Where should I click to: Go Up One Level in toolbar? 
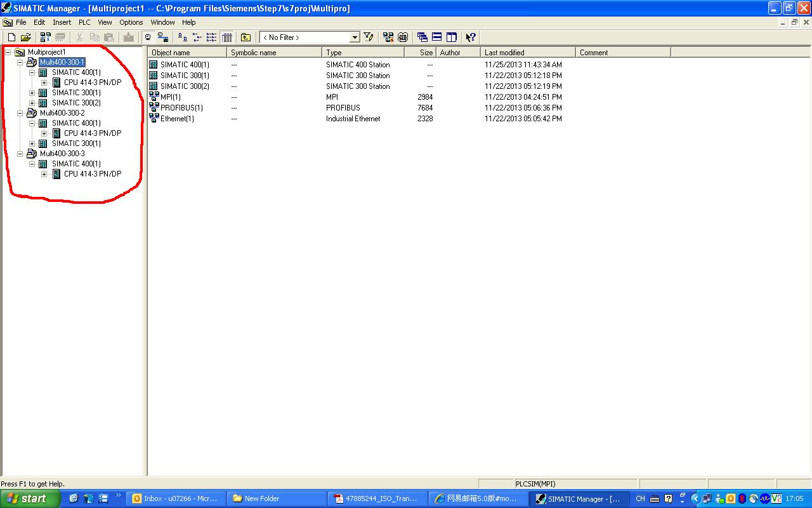[246, 37]
